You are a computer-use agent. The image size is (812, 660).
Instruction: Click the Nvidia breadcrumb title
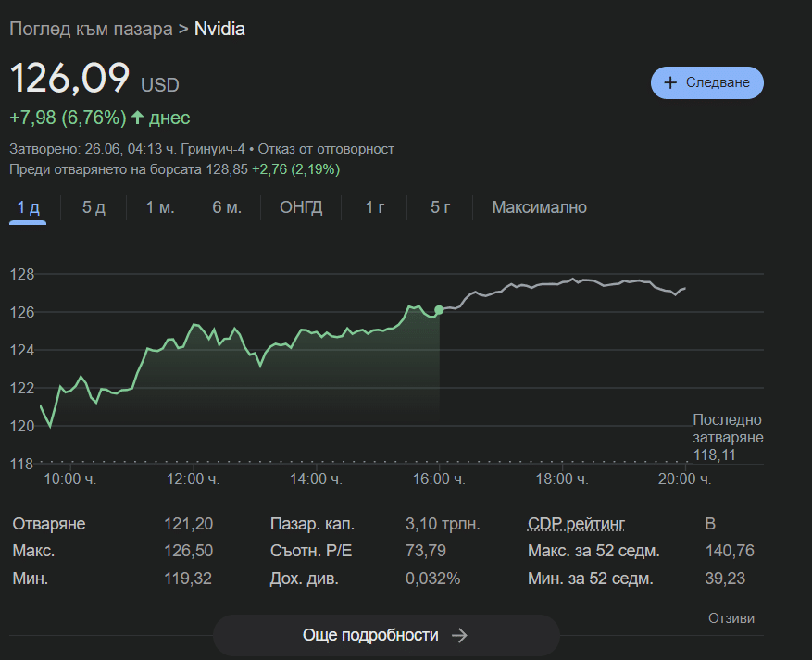pos(219,29)
